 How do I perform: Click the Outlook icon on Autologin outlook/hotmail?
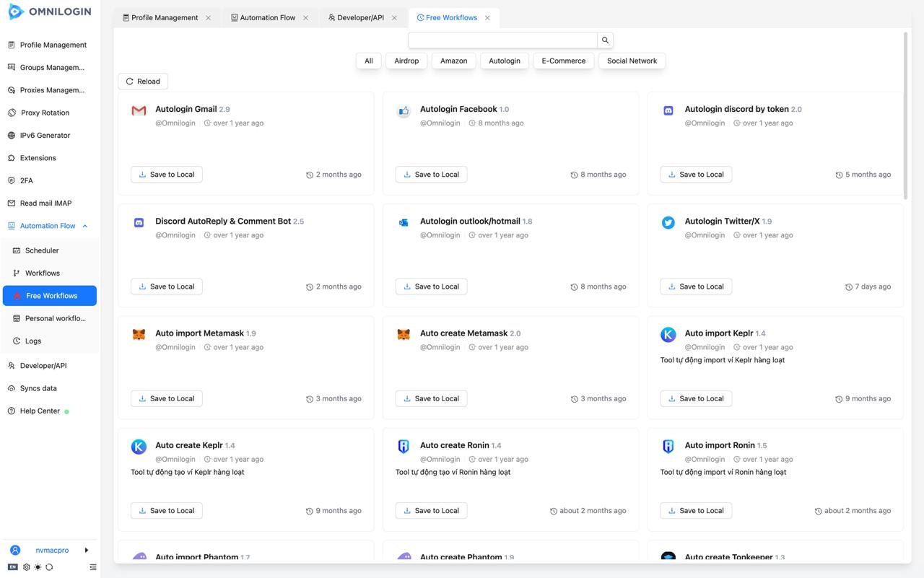pos(404,222)
